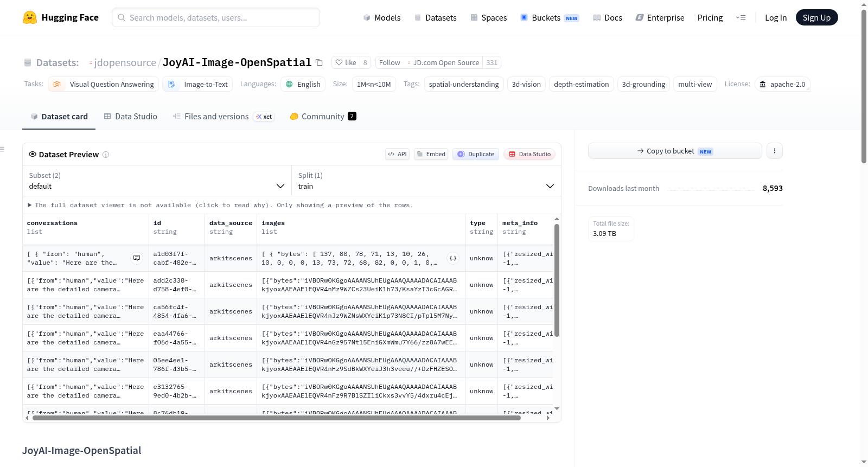Click in the search models input field
Screen dimensions: 868x467
(x=216, y=17)
